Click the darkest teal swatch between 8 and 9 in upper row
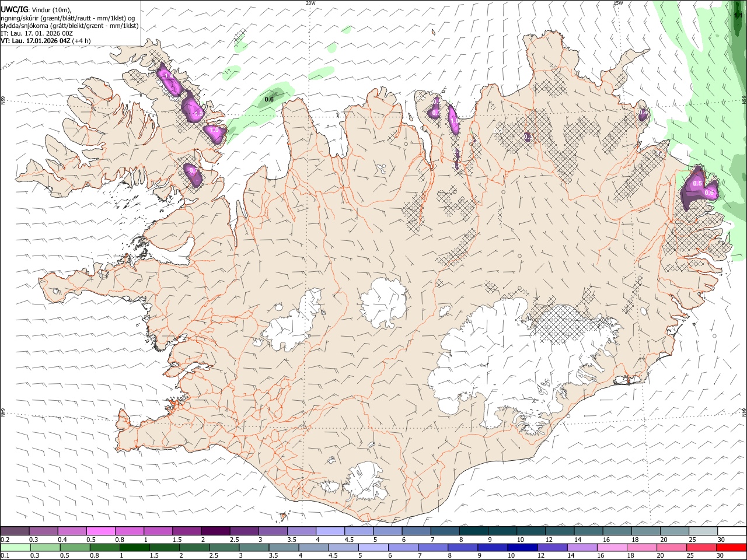The image size is (747, 560). (x=474, y=531)
